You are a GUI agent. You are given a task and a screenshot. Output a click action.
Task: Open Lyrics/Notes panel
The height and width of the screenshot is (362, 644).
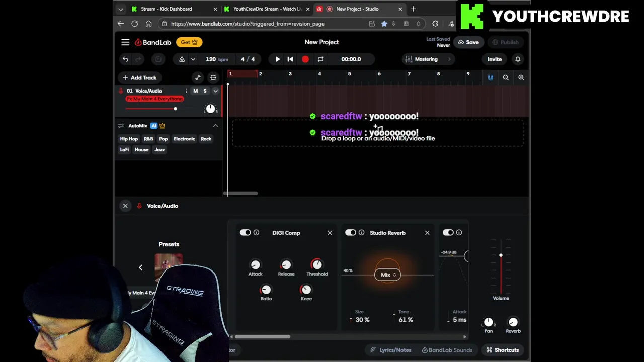(391, 350)
